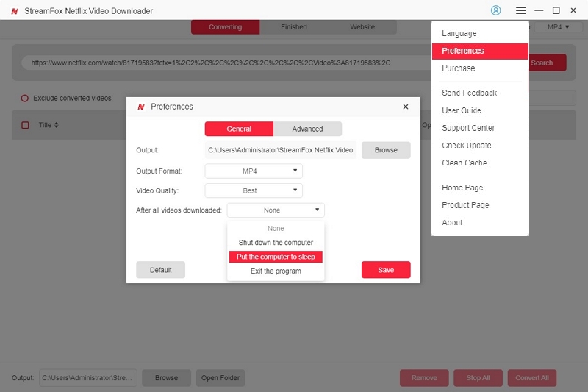Select Check Update menu item

480,146
